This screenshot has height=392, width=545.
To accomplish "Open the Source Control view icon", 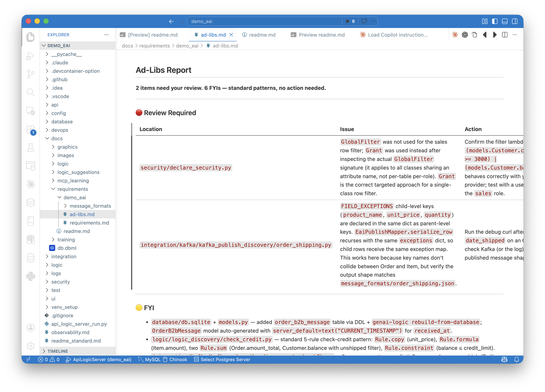I will coord(30,74).
